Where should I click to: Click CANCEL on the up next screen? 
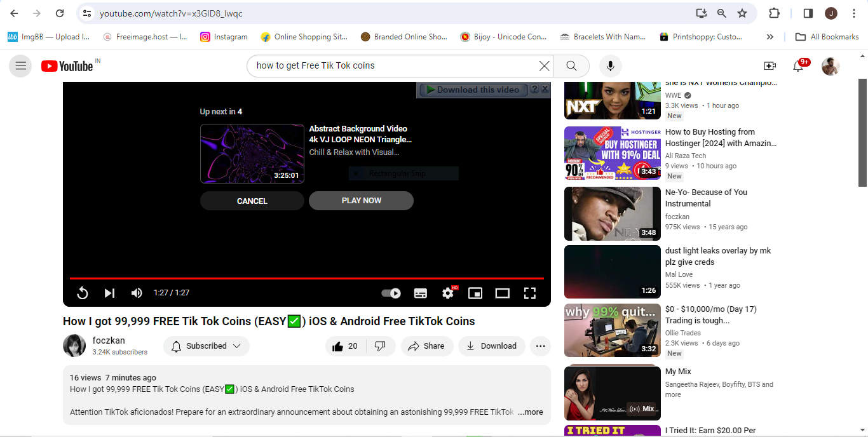click(x=252, y=201)
